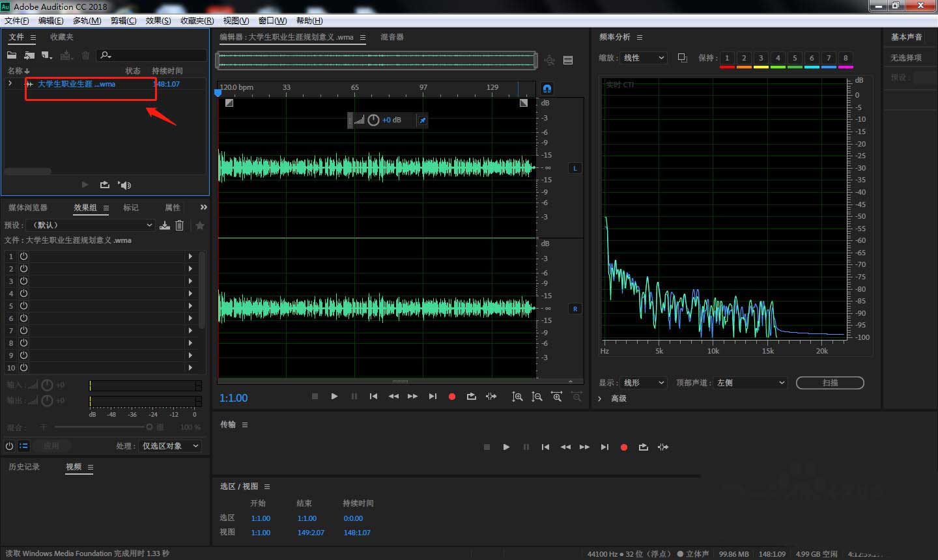Select hold color button 1 (red)
The height and width of the screenshot is (560, 938).
click(x=727, y=59)
